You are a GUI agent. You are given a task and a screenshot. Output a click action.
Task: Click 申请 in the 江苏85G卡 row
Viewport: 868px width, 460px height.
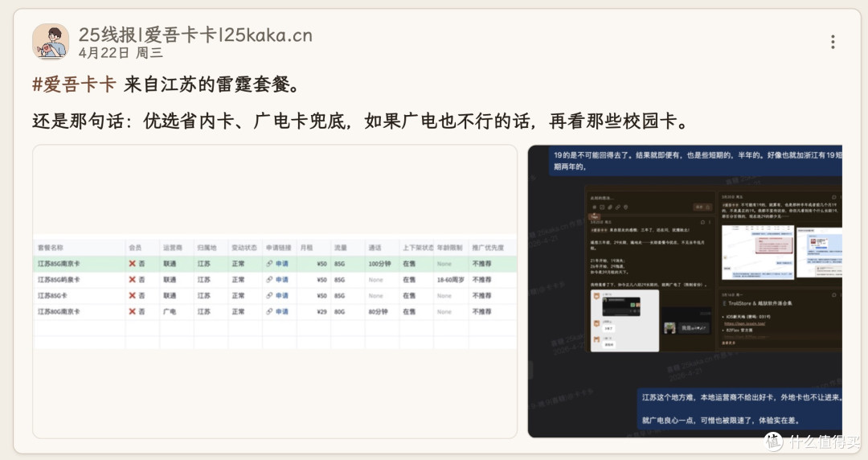pos(282,295)
